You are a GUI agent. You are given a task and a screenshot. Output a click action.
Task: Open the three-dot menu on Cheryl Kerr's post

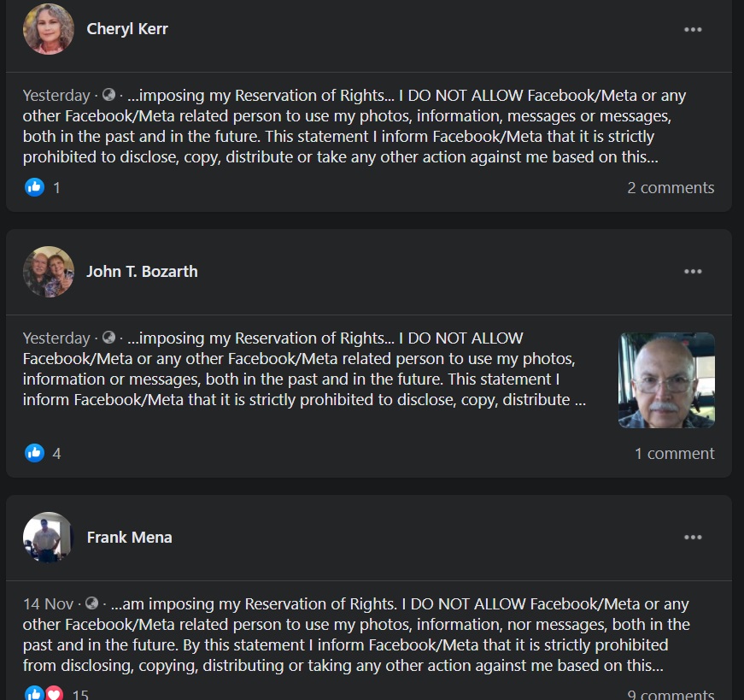[x=693, y=29]
